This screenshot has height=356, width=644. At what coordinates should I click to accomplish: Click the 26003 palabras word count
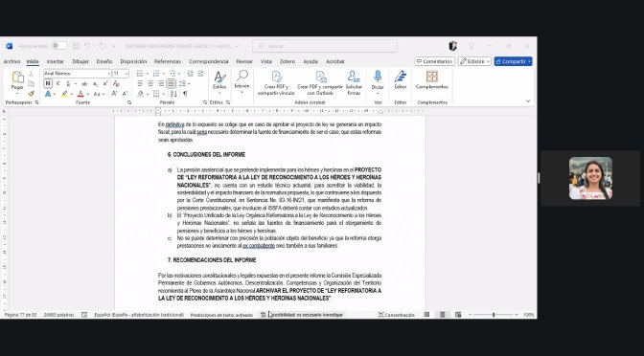58,315
